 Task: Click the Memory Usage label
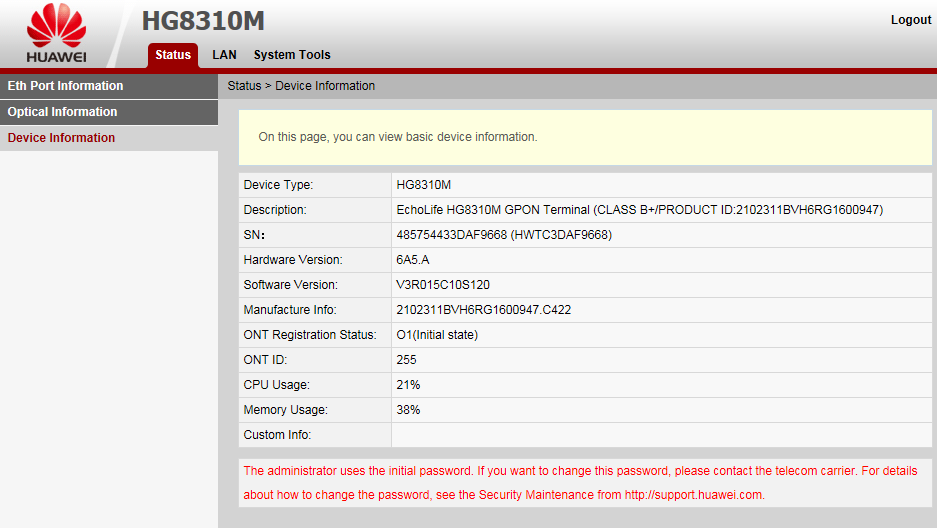286,410
